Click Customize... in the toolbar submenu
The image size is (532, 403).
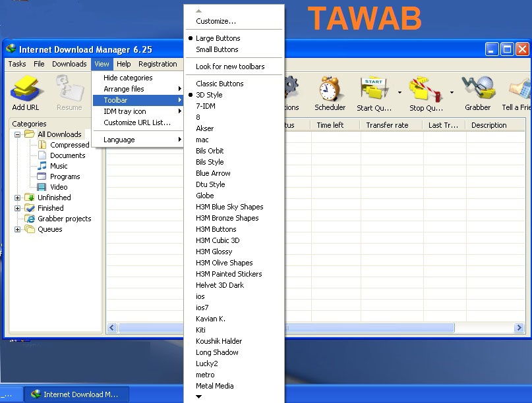(216, 21)
